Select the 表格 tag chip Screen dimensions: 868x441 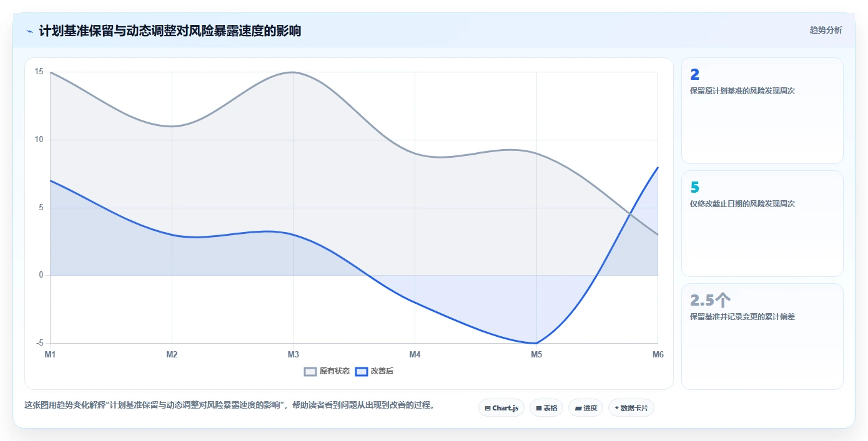pyautogui.click(x=546, y=408)
